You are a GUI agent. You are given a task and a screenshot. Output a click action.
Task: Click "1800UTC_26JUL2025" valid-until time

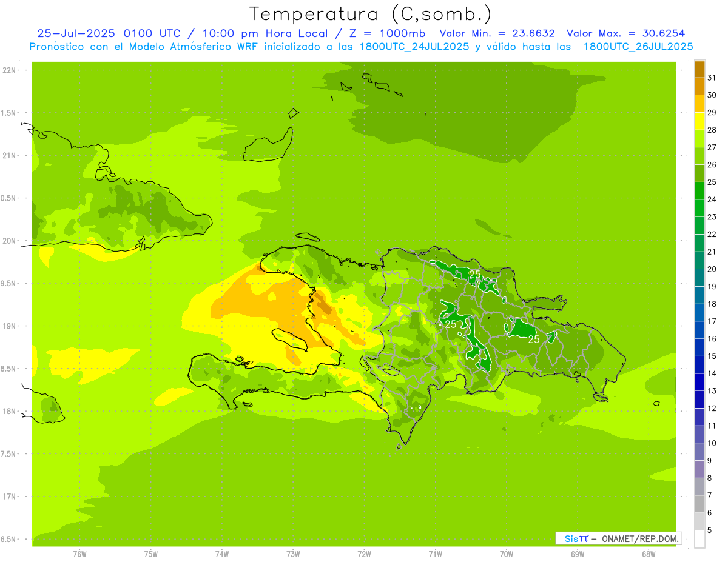(638, 47)
